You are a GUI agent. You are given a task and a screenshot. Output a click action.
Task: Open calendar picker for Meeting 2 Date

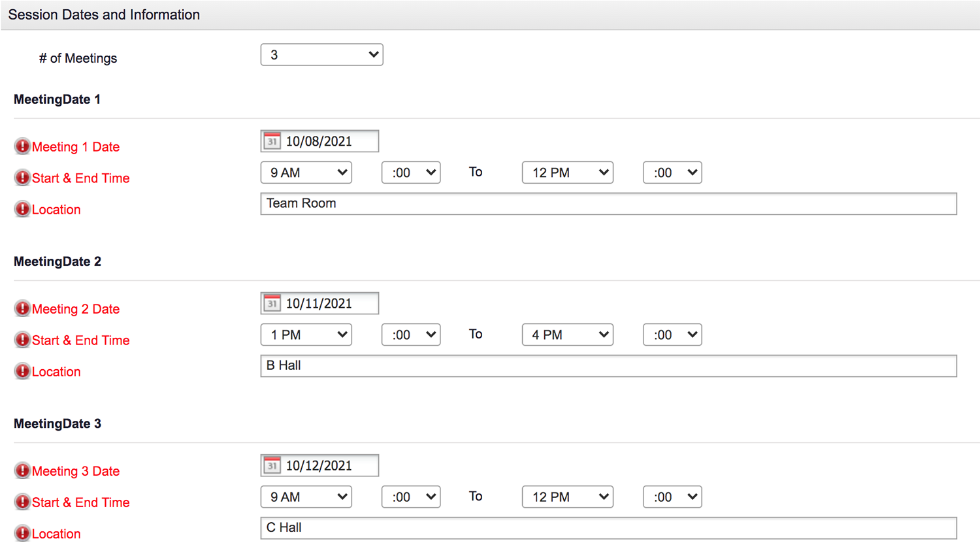(272, 303)
